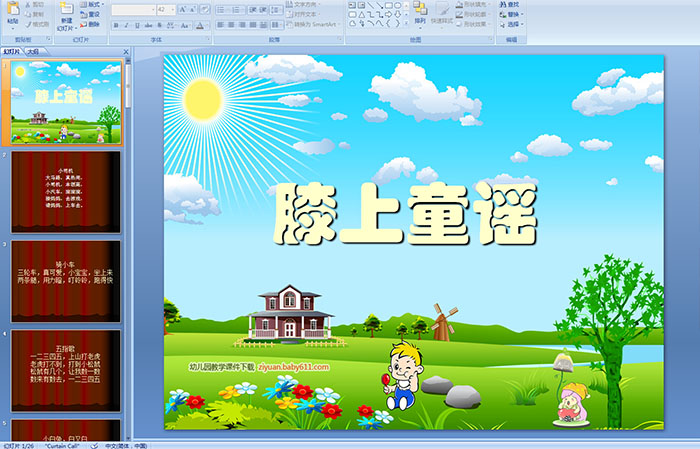This screenshot has height=449, width=700.
Task: Increase font size with Grow Font icon
Action: coord(183,9)
